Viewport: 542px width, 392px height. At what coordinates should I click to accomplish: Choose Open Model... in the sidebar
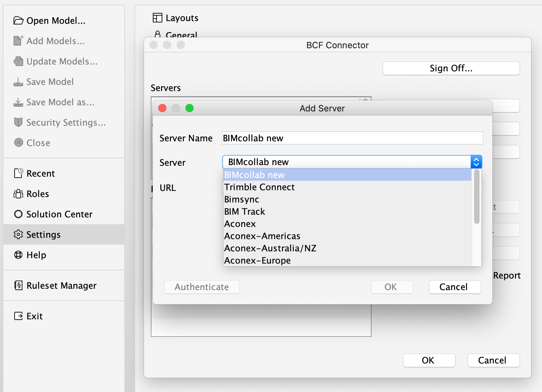tap(64, 21)
